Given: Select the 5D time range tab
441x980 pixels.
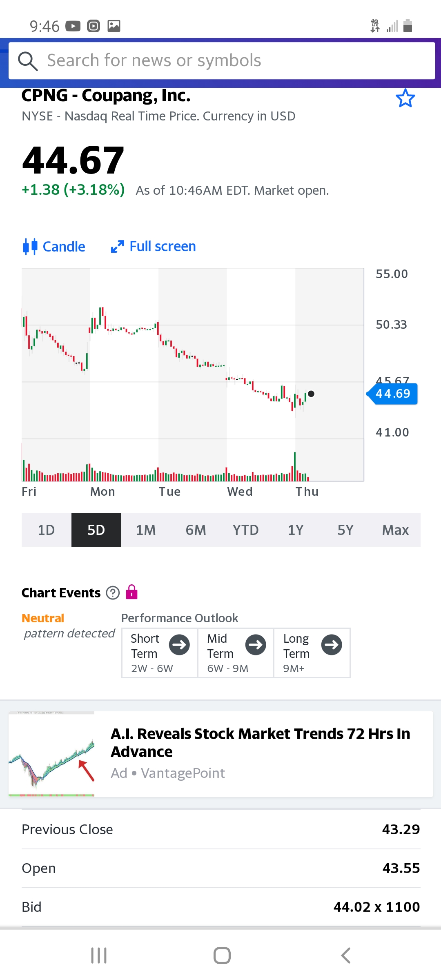Looking at the screenshot, I should (x=96, y=530).
